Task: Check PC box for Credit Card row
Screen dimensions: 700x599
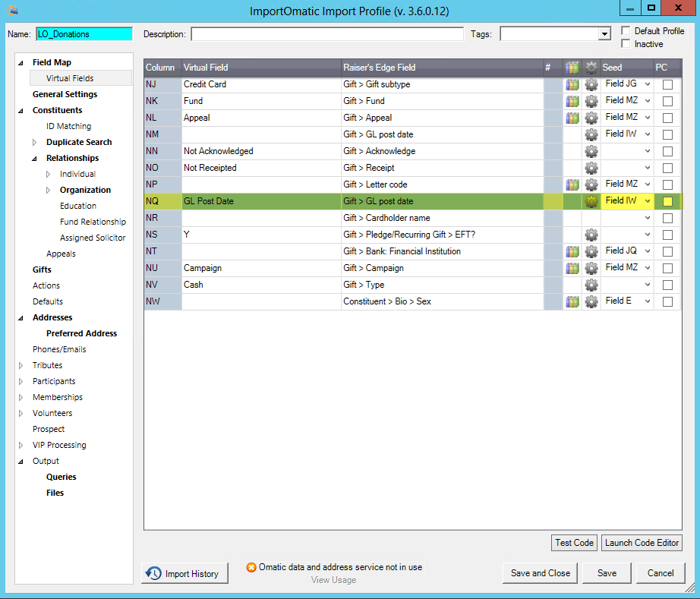Action: tap(667, 84)
